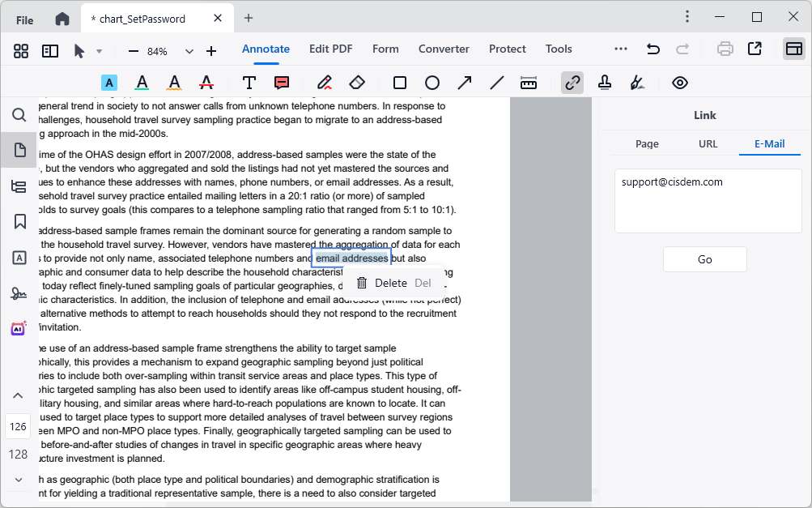
Task: Toggle the link annotation tool
Action: [x=573, y=83]
